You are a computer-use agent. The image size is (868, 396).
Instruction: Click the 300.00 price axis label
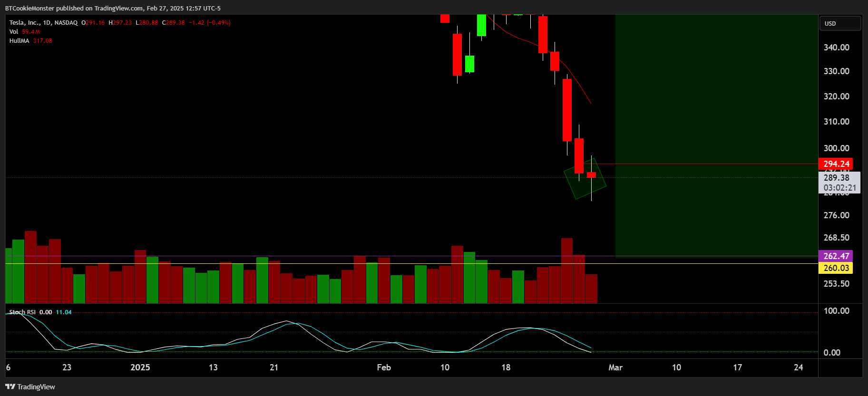(837, 148)
